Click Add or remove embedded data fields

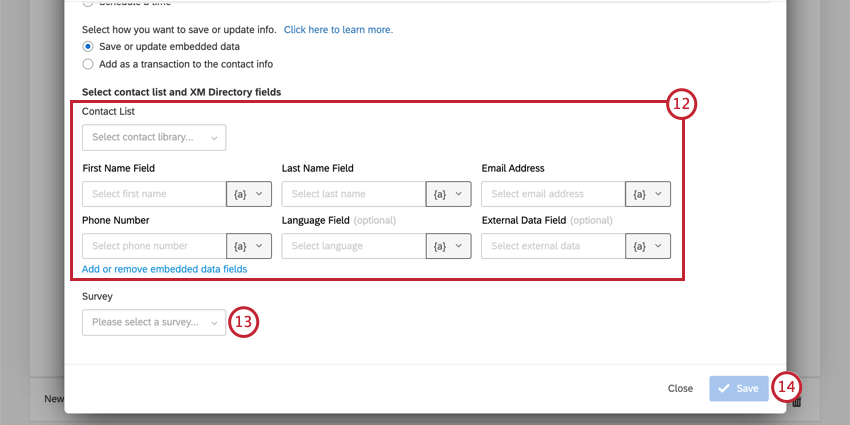tap(164, 269)
